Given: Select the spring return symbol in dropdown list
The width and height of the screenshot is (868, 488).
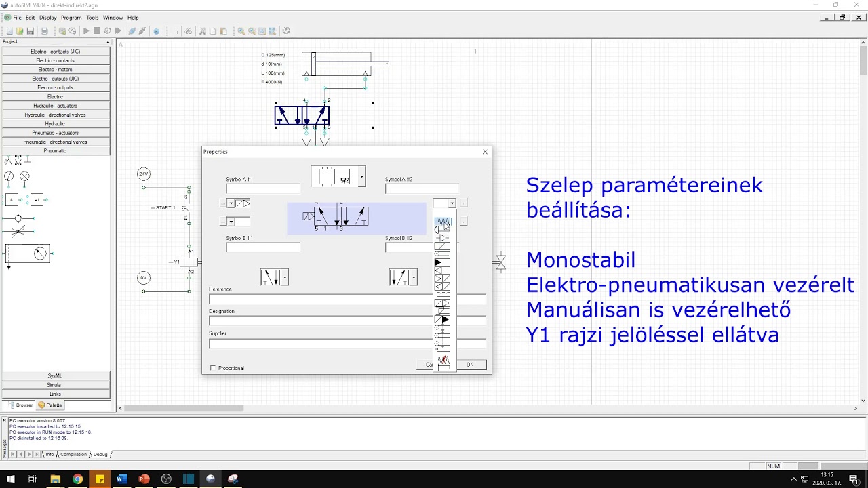Looking at the screenshot, I should click(x=443, y=222).
